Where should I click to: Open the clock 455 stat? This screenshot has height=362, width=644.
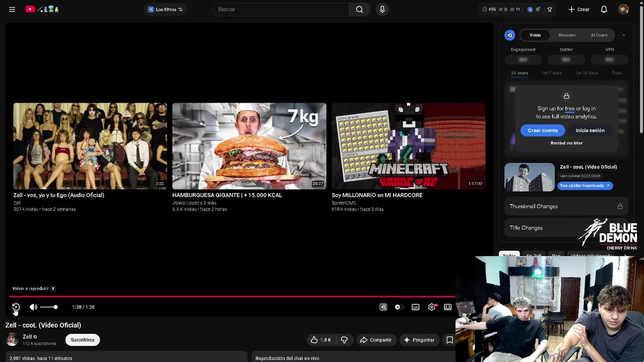[x=489, y=9]
